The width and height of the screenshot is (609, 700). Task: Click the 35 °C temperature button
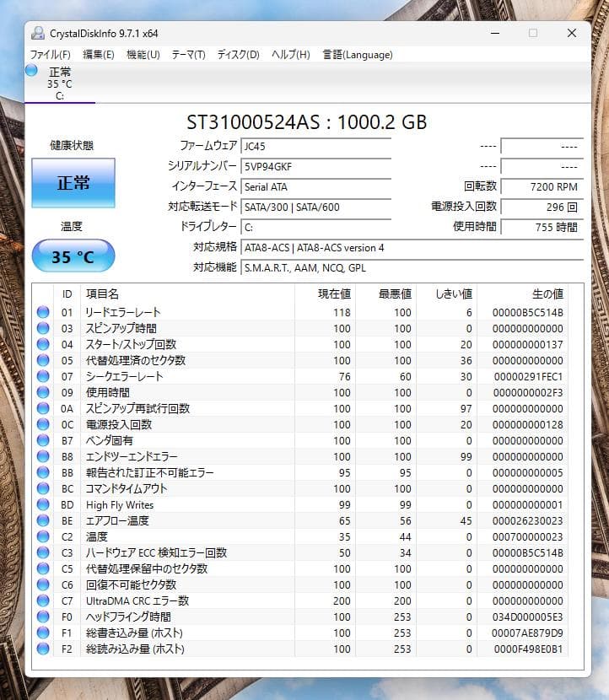[x=73, y=256]
